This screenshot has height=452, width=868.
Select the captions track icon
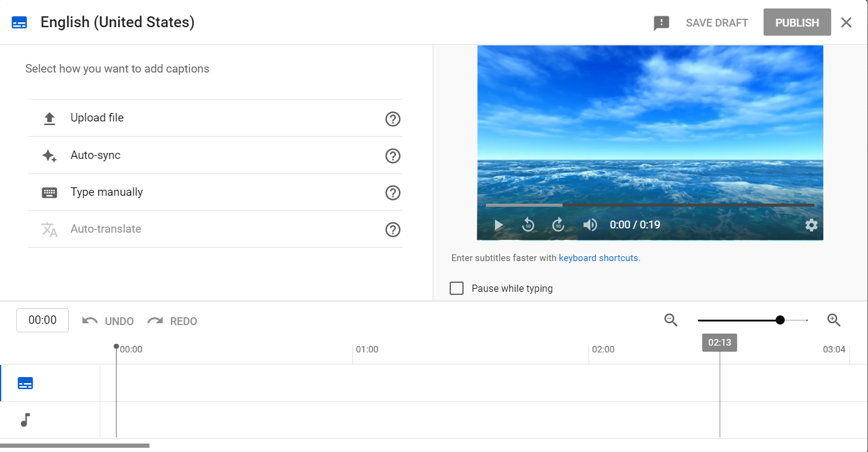click(x=25, y=383)
